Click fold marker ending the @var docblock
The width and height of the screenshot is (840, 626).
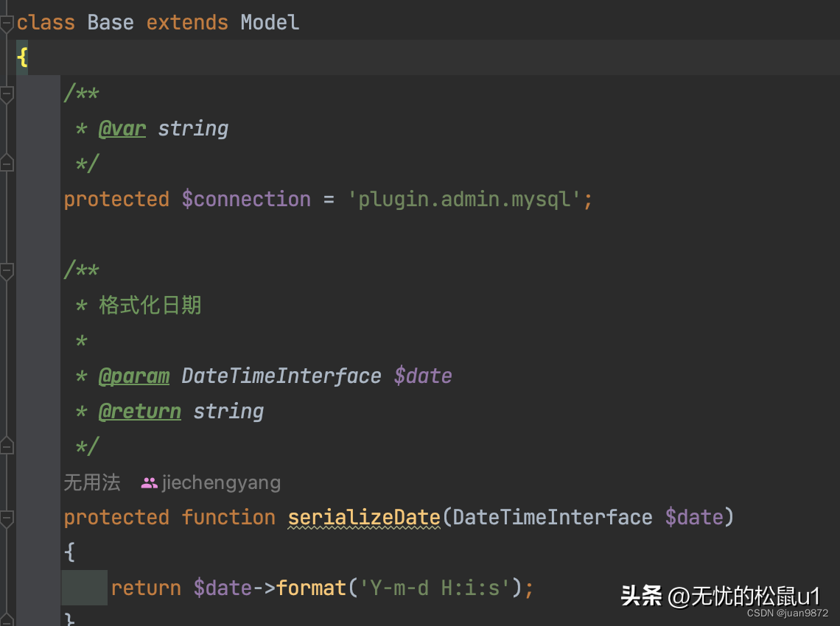7,163
